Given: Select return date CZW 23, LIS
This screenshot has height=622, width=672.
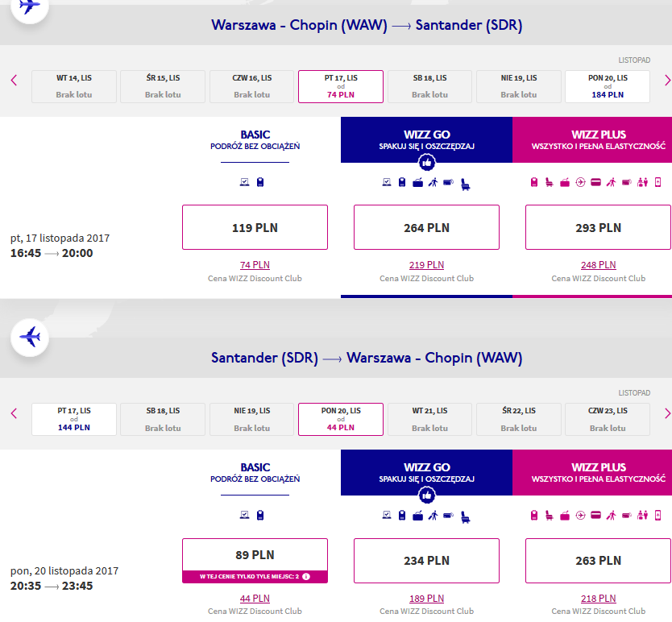Looking at the screenshot, I should click(x=608, y=419).
